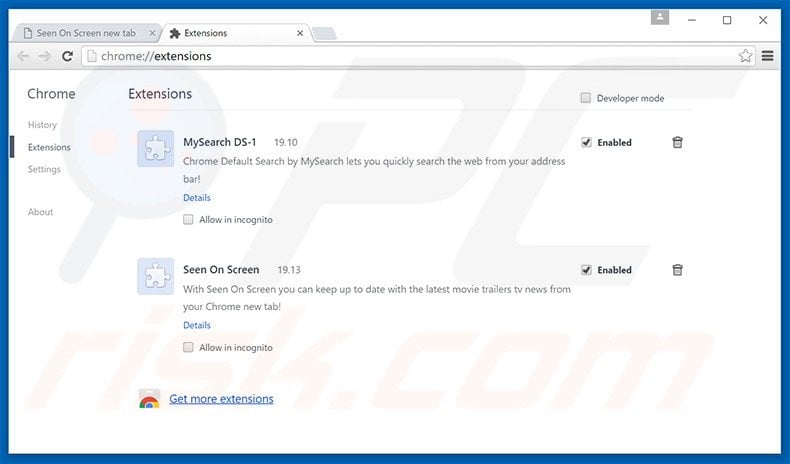This screenshot has width=790, height=464.
Task: Enable Developer mode checkbox
Action: tap(585, 98)
